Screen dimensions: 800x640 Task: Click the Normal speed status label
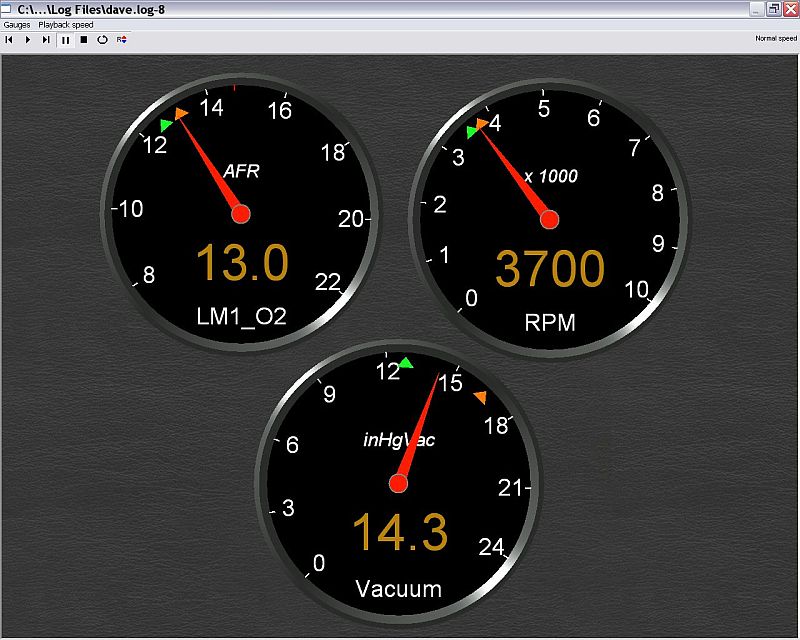tap(775, 38)
